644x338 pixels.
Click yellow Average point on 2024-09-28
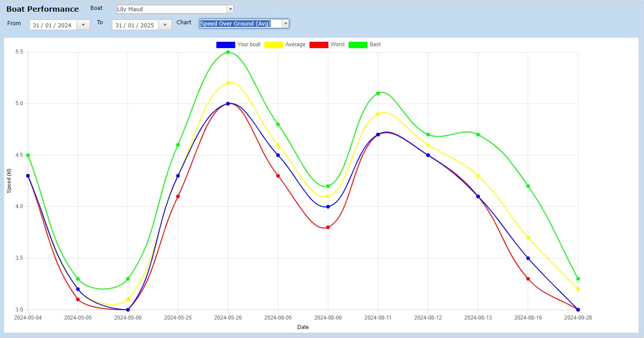tap(578, 289)
